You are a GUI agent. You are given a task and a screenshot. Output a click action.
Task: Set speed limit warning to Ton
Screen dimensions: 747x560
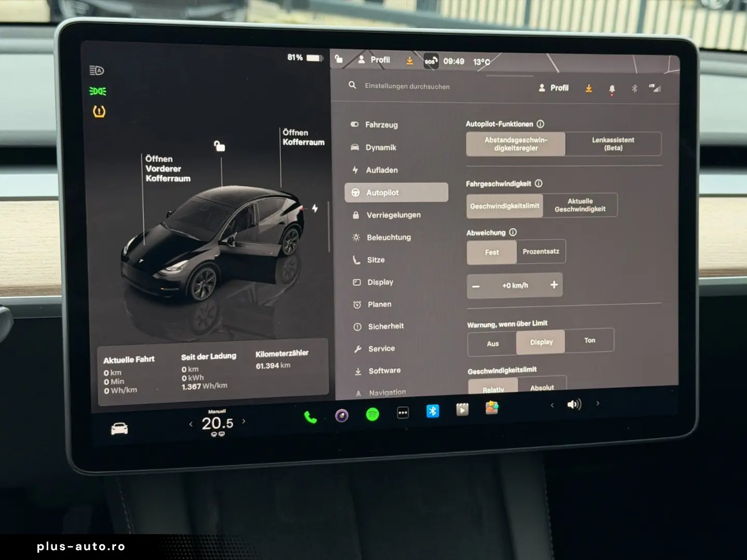589,340
